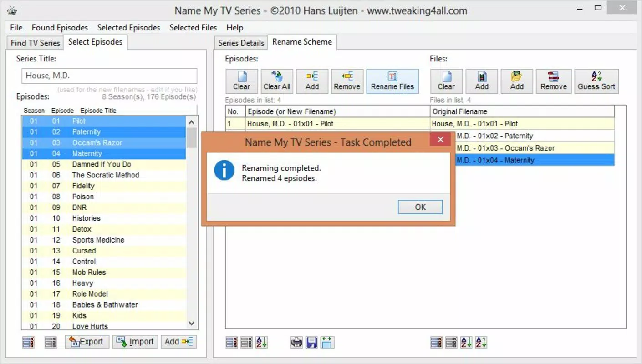Select the Babies & Bathwater episode row
The height and width of the screenshot is (364, 642).
click(104, 305)
